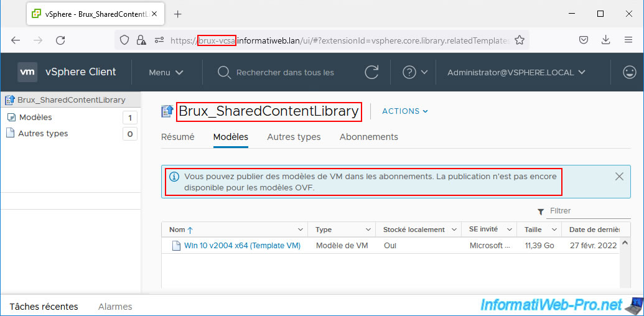Image resolution: width=644 pixels, height=316 pixels.
Task: Open a new browser tab with plus
Action: point(177,14)
